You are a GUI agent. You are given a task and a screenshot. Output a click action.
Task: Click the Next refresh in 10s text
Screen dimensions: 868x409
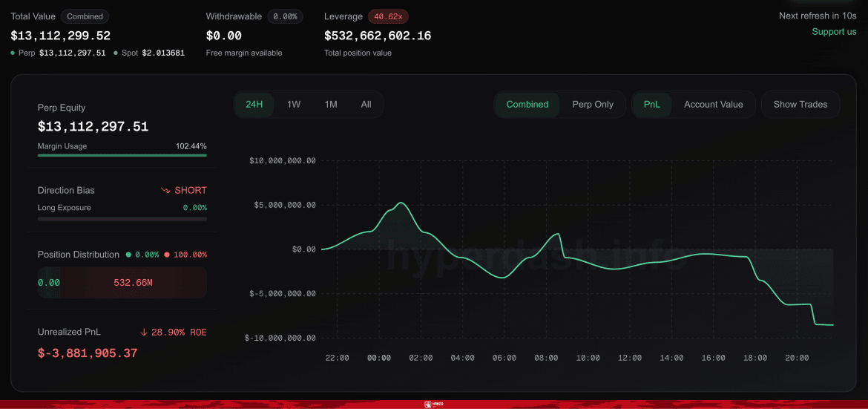(818, 16)
